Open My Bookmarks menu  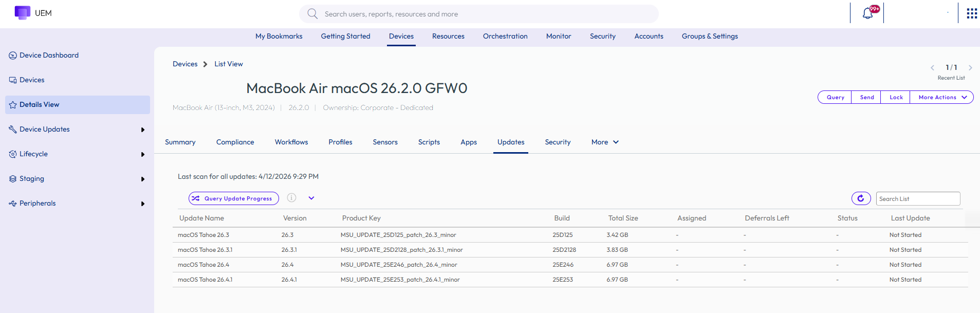click(x=279, y=36)
